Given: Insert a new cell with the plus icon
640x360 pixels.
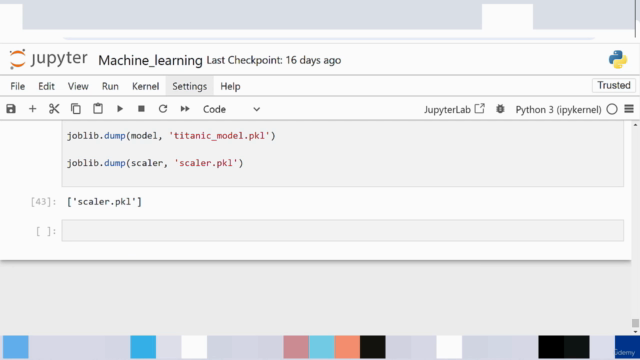Looking at the screenshot, I should coord(32,109).
